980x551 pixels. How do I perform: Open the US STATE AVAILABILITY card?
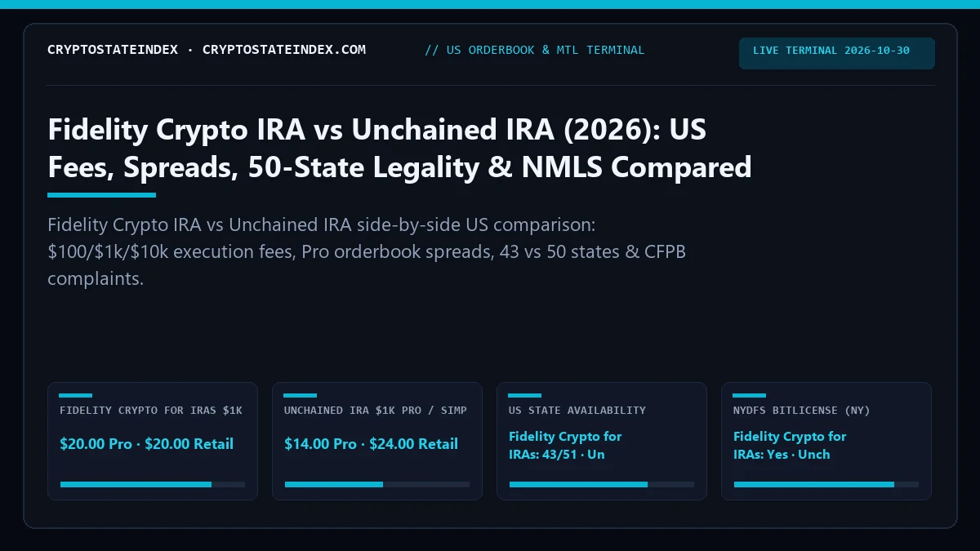[x=602, y=441]
